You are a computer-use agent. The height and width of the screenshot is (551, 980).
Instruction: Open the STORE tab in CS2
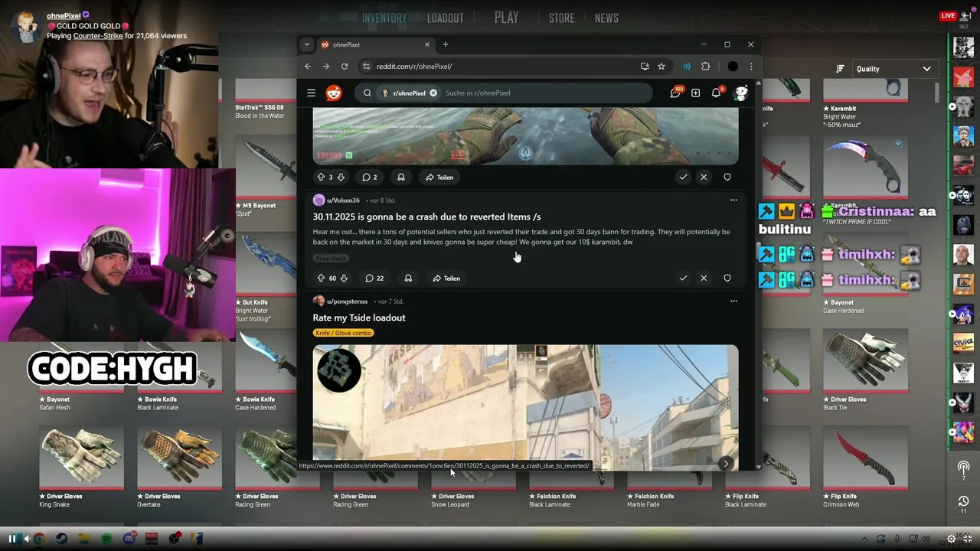pos(561,18)
